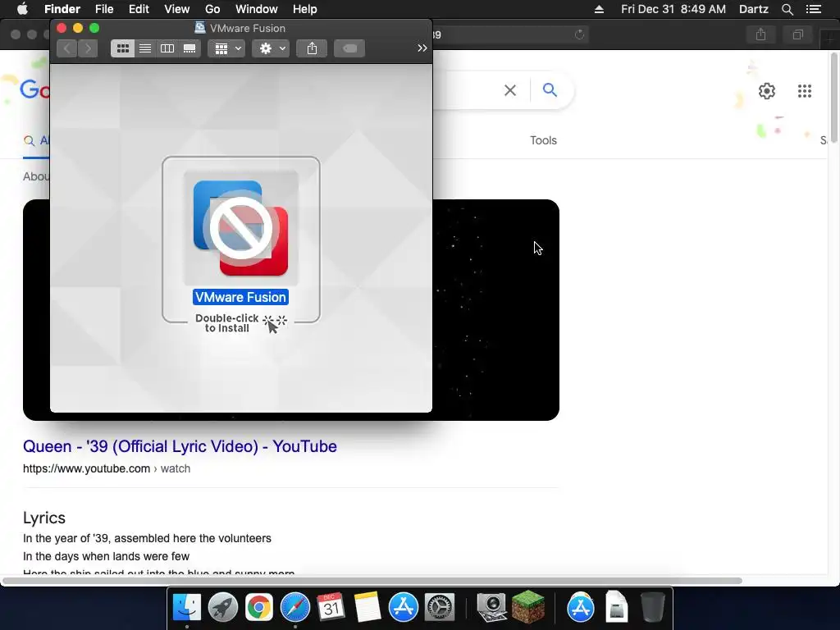This screenshot has height=630, width=840.
Task: Switch Finder to icon view
Action: coord(123,48)
